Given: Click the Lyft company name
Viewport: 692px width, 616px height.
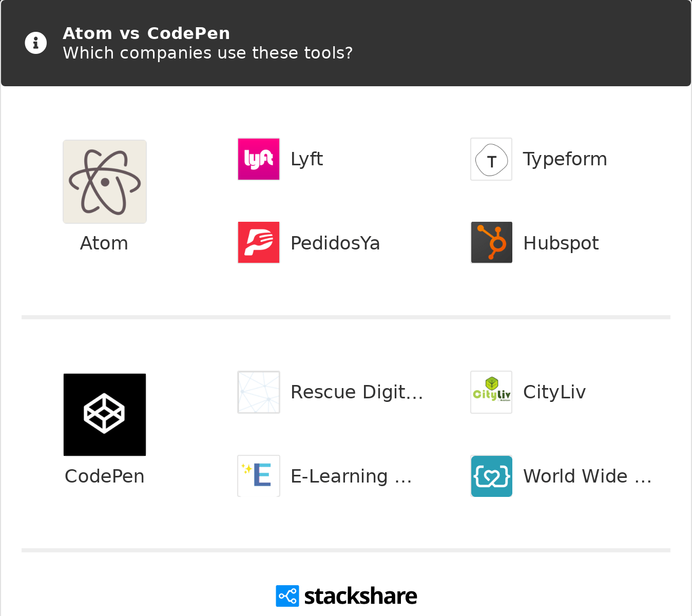Looking at the screenshot, I should pyautogui.click(x=307, y=160).
